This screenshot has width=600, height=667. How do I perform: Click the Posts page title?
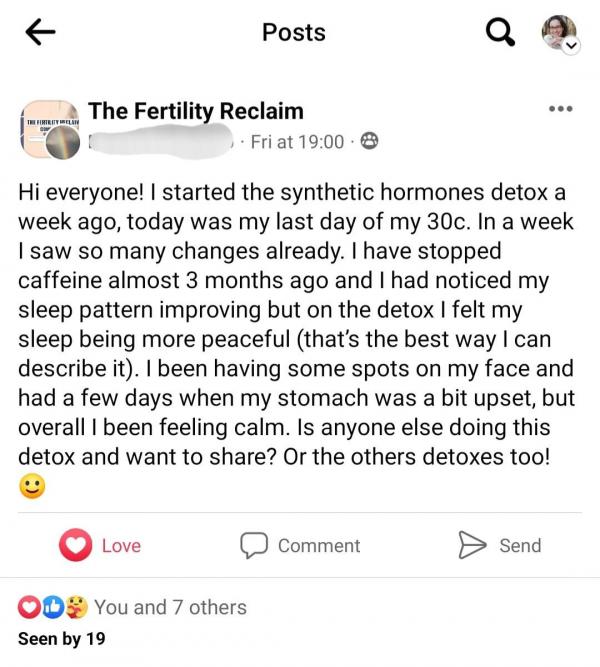tap(293, 32)
